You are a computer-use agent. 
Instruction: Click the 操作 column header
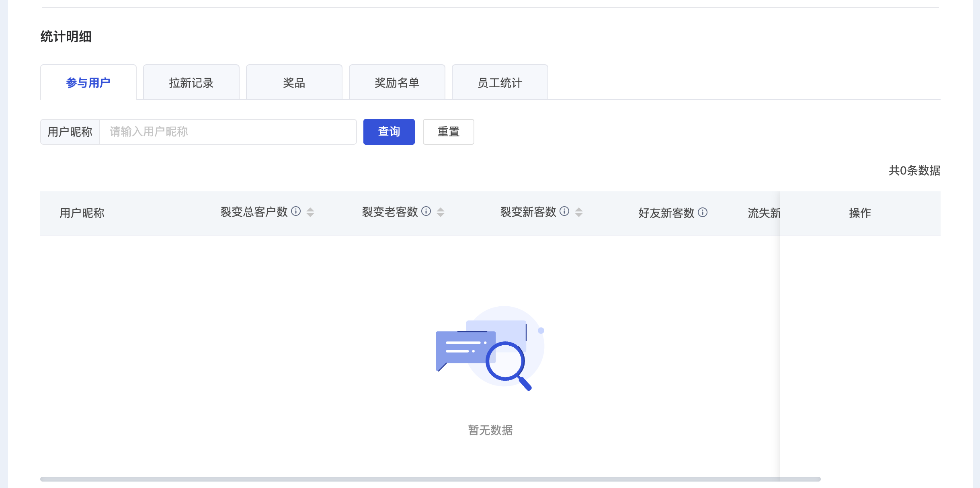tap(860, 213)
